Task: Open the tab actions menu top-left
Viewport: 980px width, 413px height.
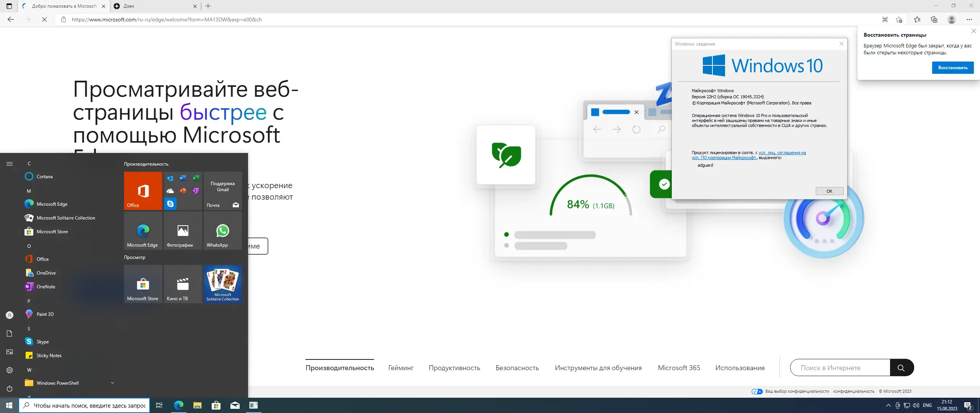Action: [9, 6]
